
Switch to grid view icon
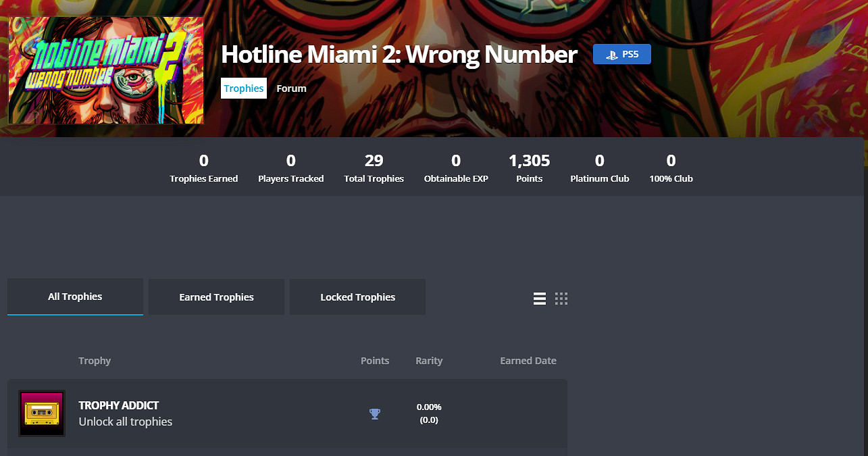pyautogui.click(x=561, y=299)
